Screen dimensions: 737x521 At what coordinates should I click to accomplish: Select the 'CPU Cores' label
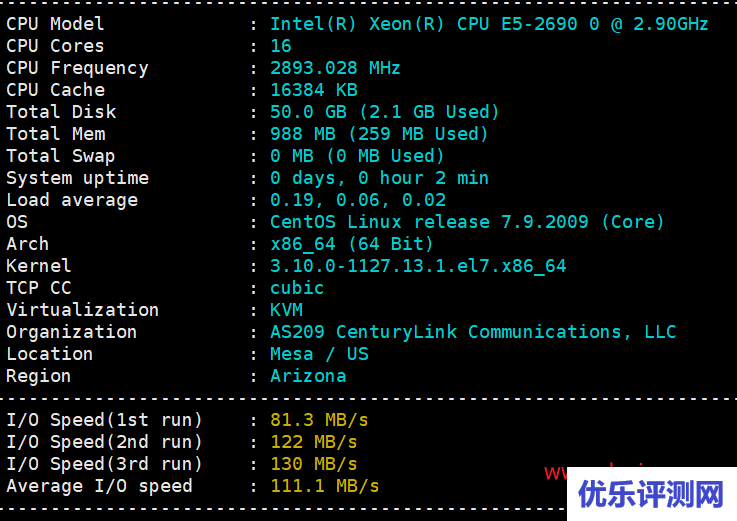55,46
